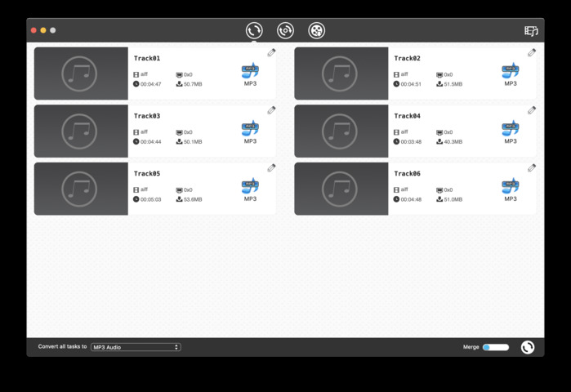
Task: Click the 00:05:03 duration of Track05
Action: click(x=151, y=199)
